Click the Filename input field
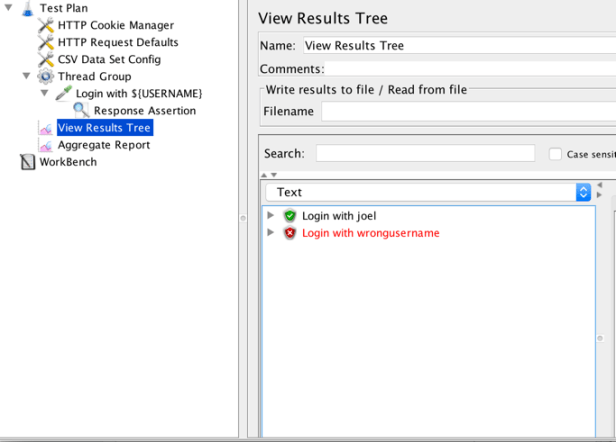This screenshot has height=442, width=616. point(469,112)
